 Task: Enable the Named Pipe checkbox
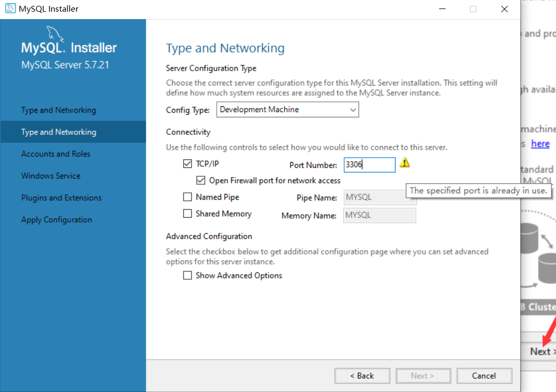tap(187, 197)
